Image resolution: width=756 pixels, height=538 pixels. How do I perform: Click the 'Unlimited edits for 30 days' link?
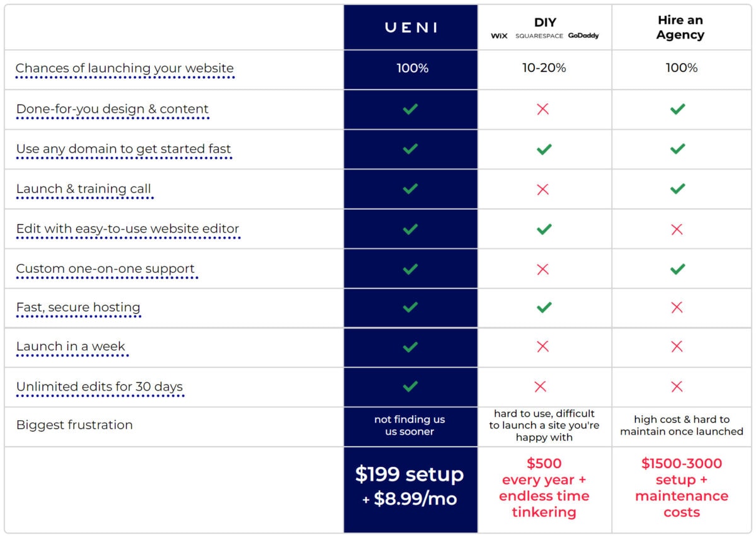[100, 387]
